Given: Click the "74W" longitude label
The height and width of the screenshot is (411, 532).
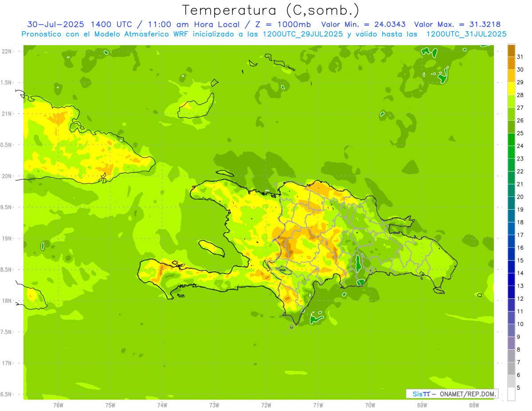Looking at the screenshot, I should [162, 405].
